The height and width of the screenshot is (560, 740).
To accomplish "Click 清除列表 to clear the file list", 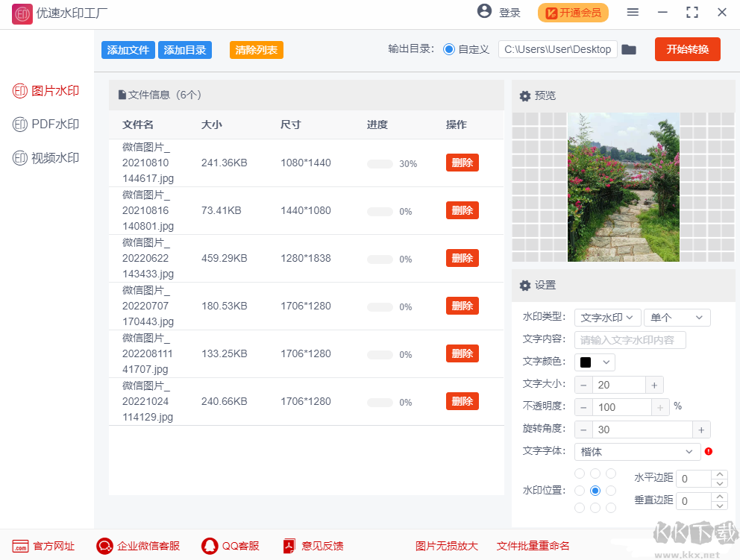I will [256, 49].
